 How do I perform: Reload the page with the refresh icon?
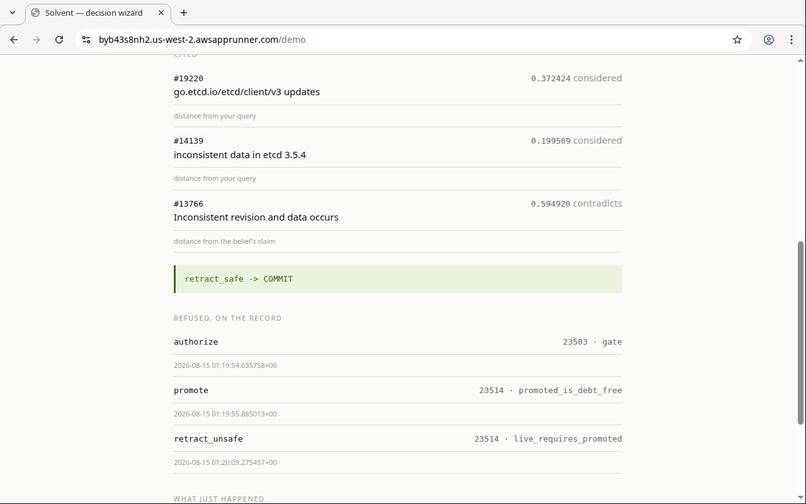59,40
